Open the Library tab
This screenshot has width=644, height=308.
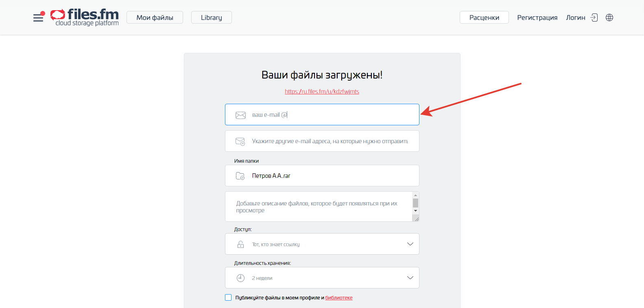point(211,17)
